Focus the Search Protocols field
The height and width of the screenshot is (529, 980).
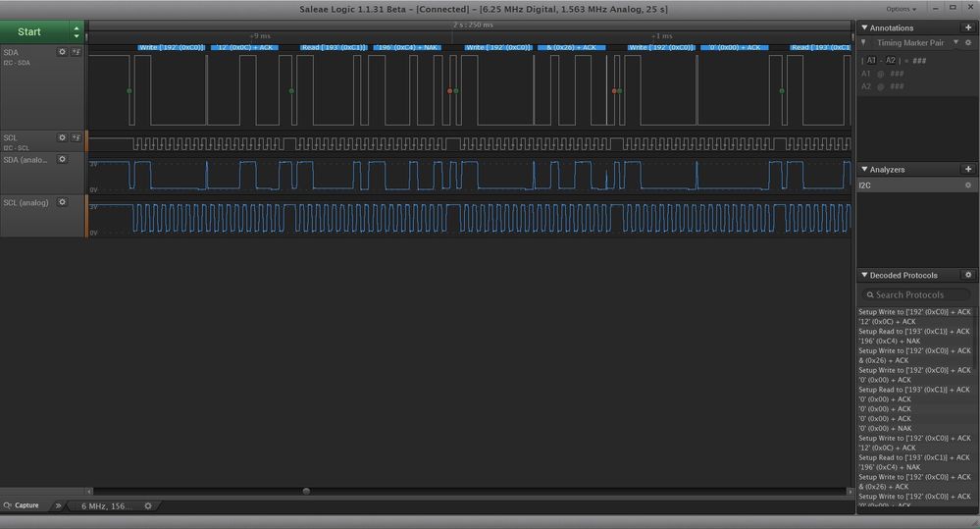[x=915, y=294]
